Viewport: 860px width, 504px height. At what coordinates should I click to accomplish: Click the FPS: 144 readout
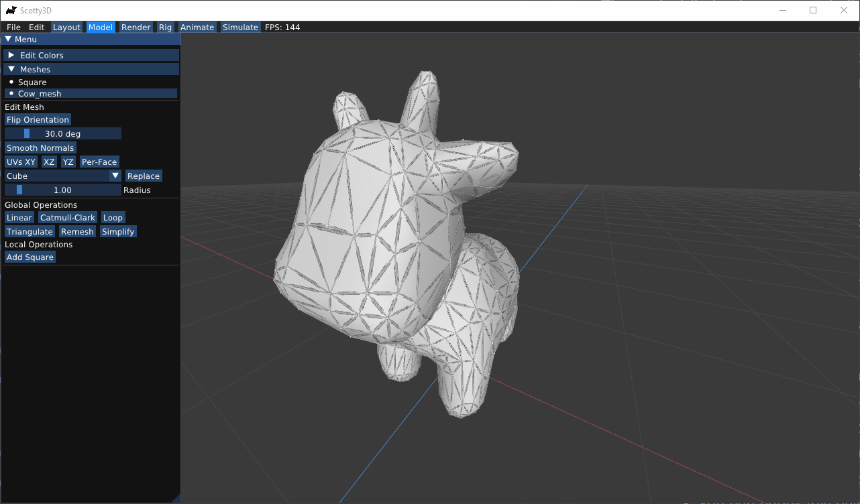tap(282, 27)
